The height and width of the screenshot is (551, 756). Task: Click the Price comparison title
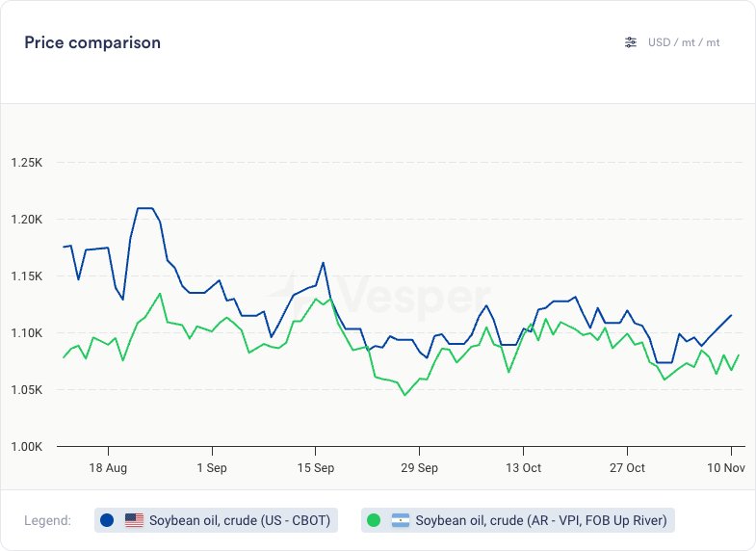[92, 42]
